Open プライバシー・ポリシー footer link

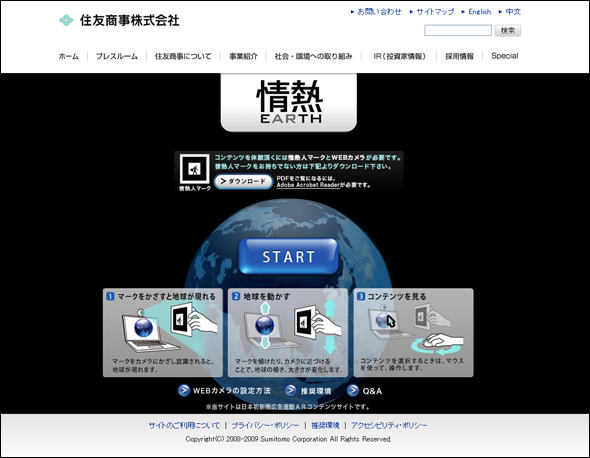coord(265,425)
